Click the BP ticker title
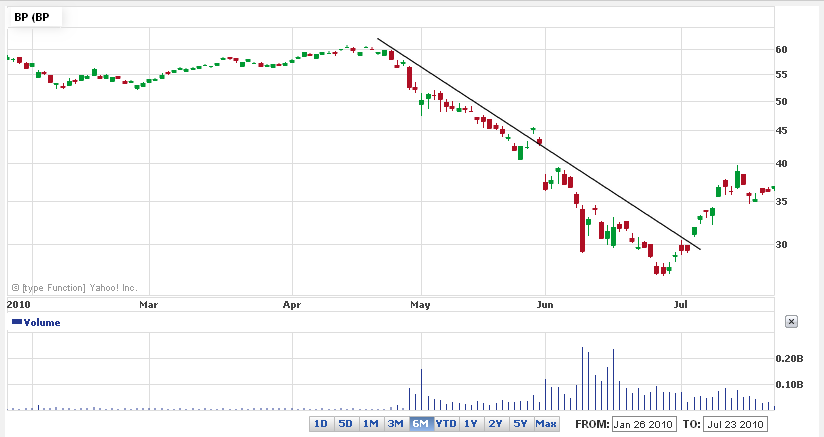824x437 pixels. click(x=32, y=17)
